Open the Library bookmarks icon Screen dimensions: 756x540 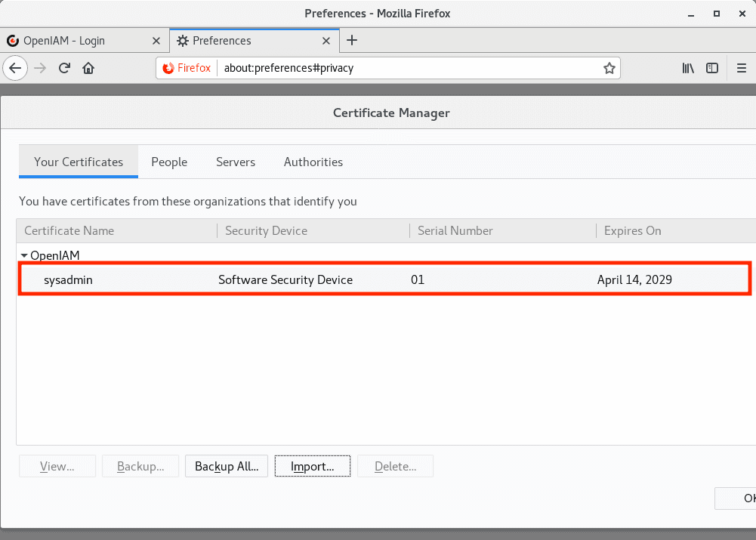688,68
